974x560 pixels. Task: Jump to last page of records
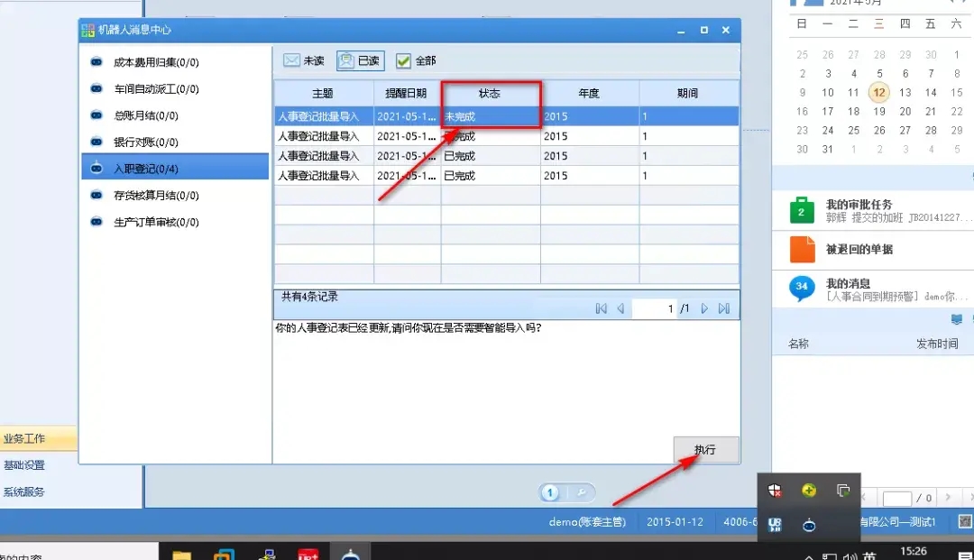pos(723,308)
